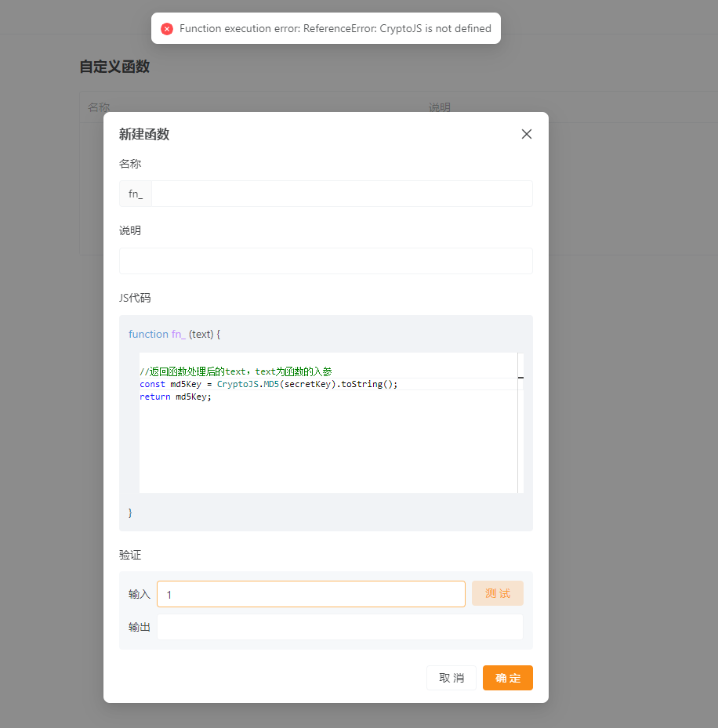Click into the JS code editor area
This screenshot has width=718, height=728.
point(328,422)
